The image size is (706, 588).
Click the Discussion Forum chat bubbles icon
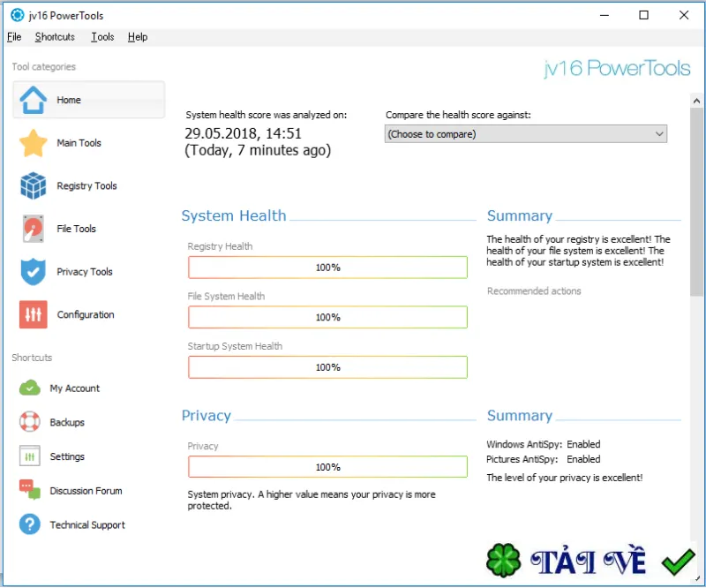coord(30,490)
